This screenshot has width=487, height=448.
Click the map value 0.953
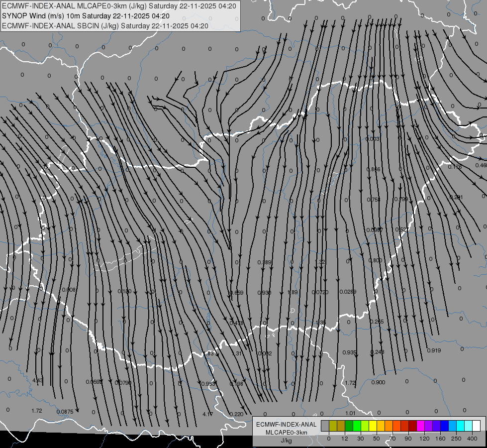pos(208,384)
